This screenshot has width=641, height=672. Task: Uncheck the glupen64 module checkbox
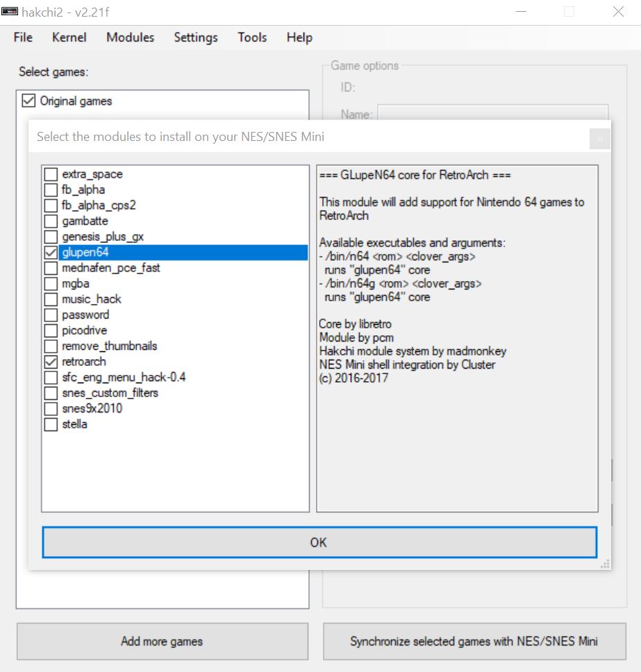(51, 253)
